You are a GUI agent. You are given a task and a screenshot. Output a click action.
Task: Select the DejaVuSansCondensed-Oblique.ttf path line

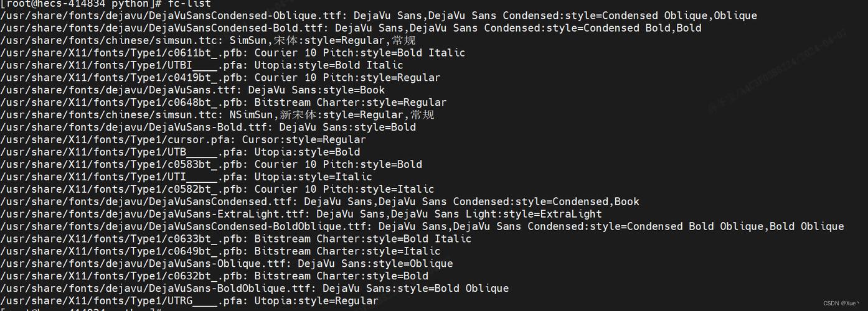point(379,16)
